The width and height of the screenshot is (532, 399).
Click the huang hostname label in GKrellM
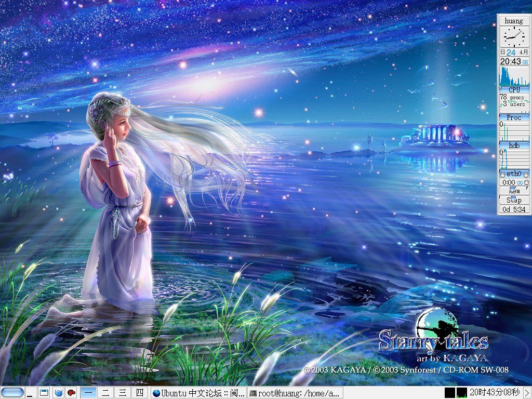point(514,21)
